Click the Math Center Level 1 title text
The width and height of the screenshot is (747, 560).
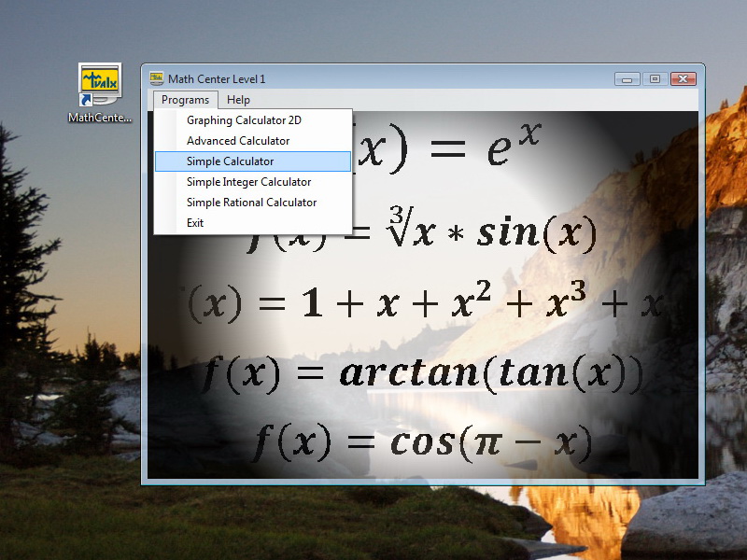[x=217, y=79]
